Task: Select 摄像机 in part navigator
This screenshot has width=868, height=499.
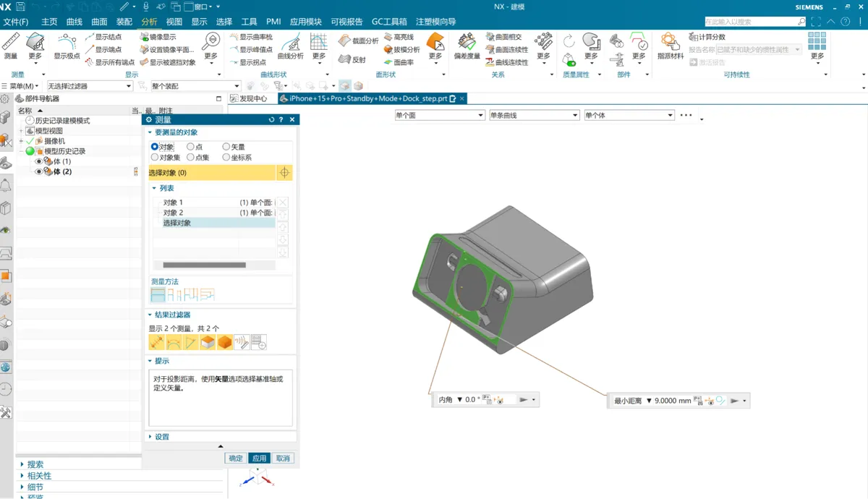Action: pos(54,141)
